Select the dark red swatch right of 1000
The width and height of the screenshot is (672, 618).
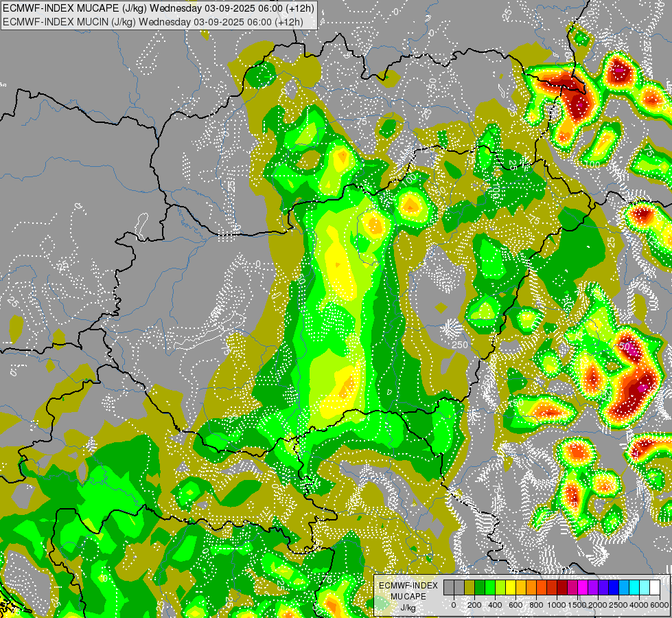tap(563, 588)
